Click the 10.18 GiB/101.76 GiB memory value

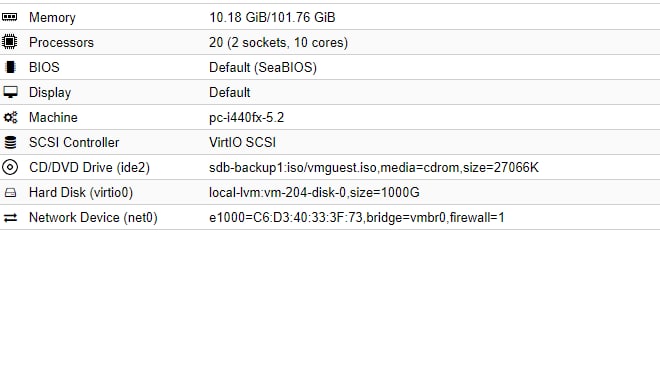pyautogui.click(x=272, y=17)
